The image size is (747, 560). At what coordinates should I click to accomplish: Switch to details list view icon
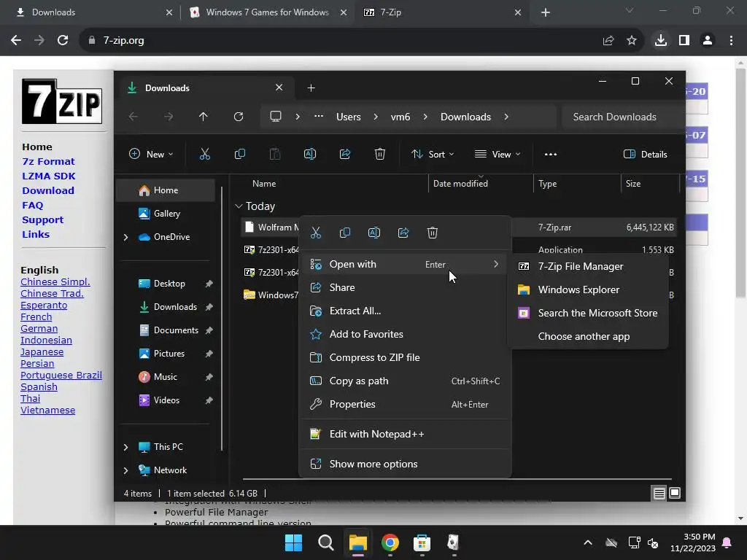click(x=659, y=494)
